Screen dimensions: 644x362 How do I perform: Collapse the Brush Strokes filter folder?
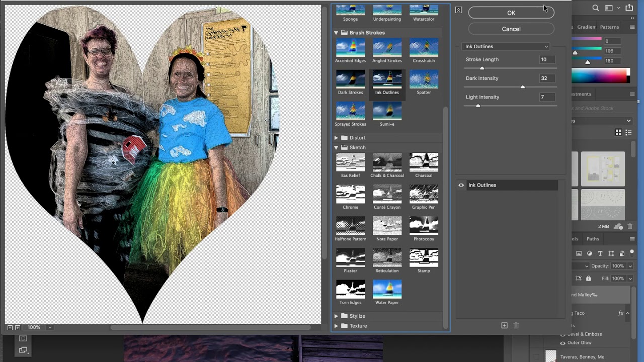pyautogui.click(x=336, y=33)
